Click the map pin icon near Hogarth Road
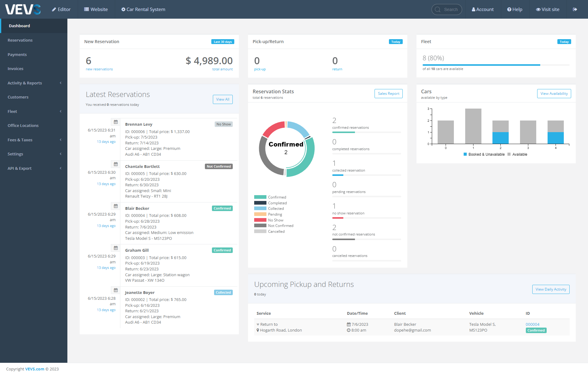The height and width of the screenshot is (375, 588). tap(258, 330)
